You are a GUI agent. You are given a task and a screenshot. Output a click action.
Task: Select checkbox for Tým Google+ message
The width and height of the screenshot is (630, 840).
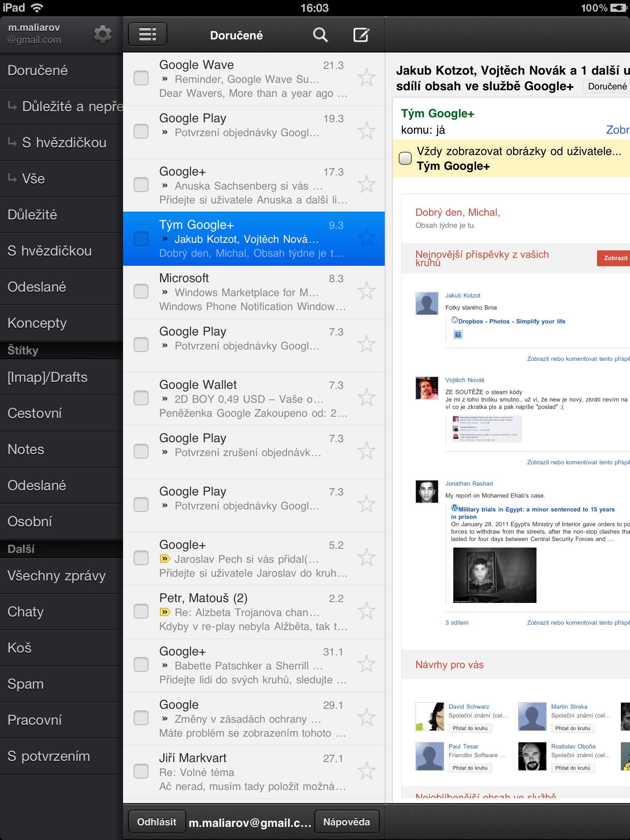click(141, 239)
